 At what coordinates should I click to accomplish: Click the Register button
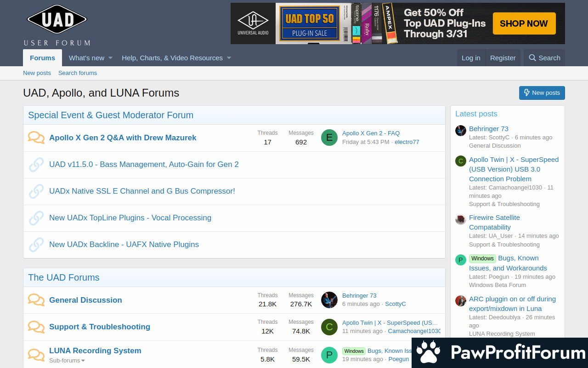click(503, 58)
